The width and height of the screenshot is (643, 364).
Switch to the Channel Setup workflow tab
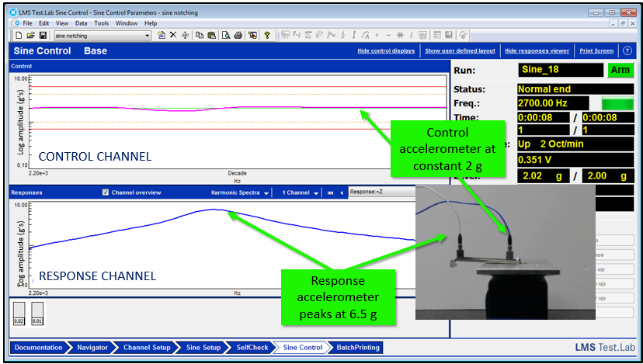[x=147, y=348]
